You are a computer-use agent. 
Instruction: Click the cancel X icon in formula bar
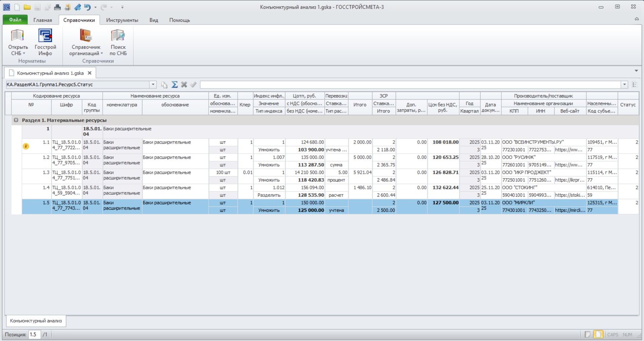point(184,85)
